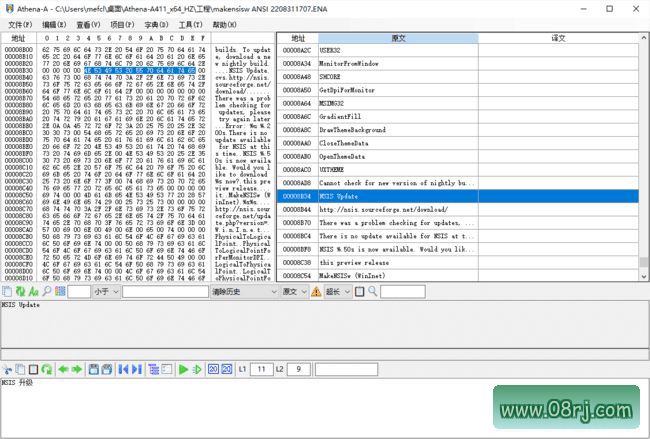The height and width of the screenshot is (439, 650).
Task: Select the 'USER32' string row
Action: click(458, 50)
